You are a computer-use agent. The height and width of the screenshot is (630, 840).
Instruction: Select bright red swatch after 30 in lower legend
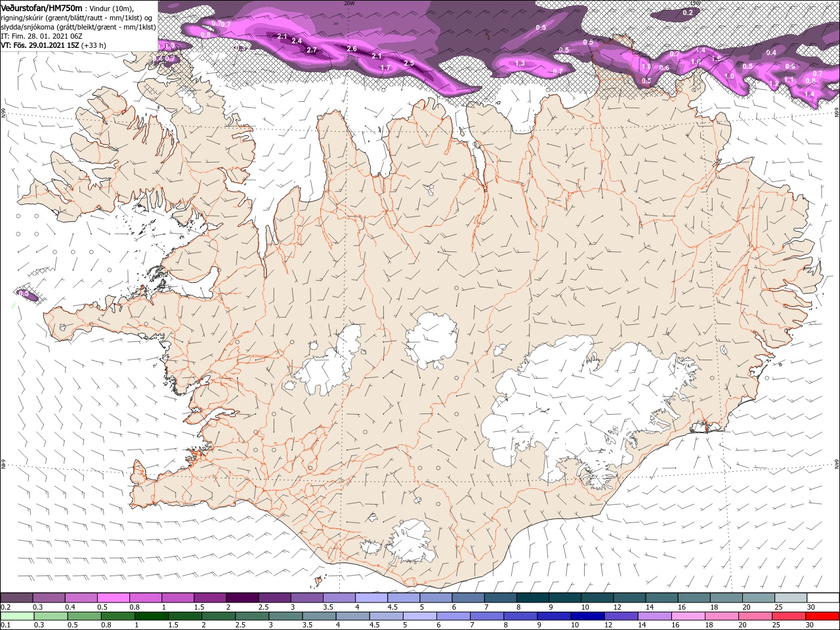(822, 616)
